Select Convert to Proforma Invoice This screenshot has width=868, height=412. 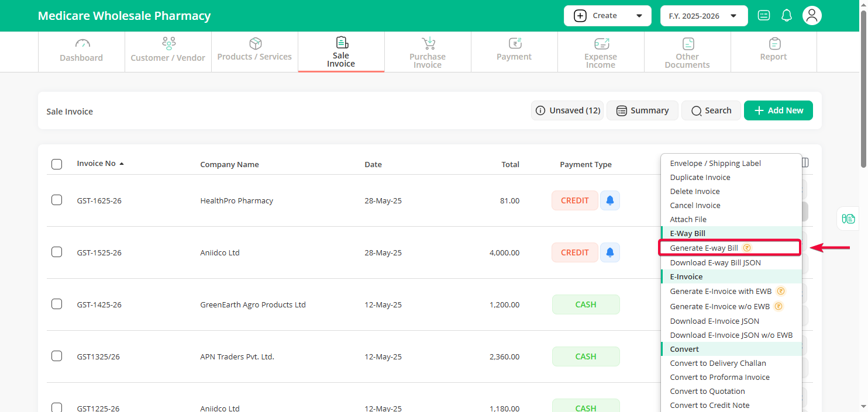coord(731,377)
